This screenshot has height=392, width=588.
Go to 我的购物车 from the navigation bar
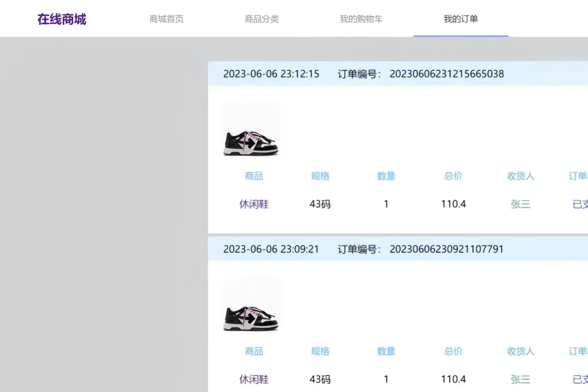click(361, 18)
